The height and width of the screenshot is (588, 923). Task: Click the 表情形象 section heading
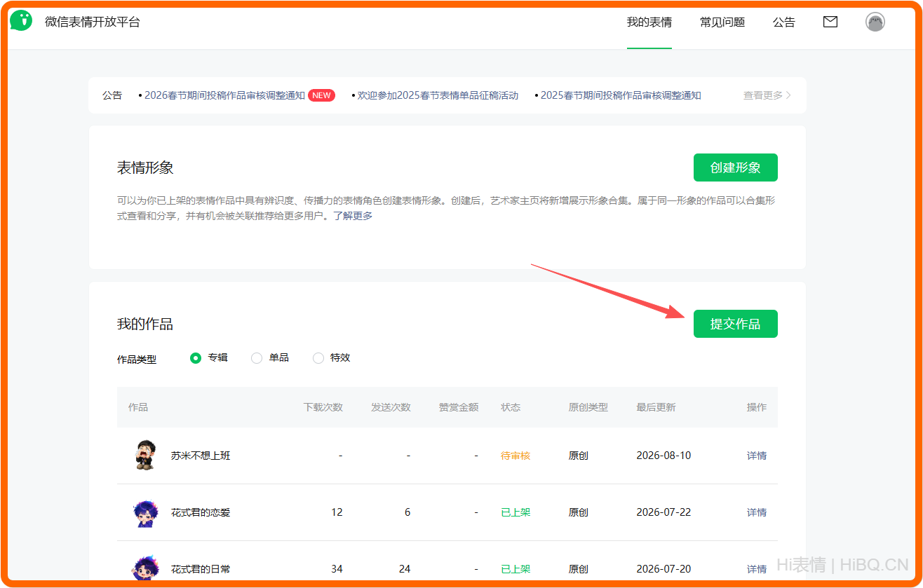[145, 168]
